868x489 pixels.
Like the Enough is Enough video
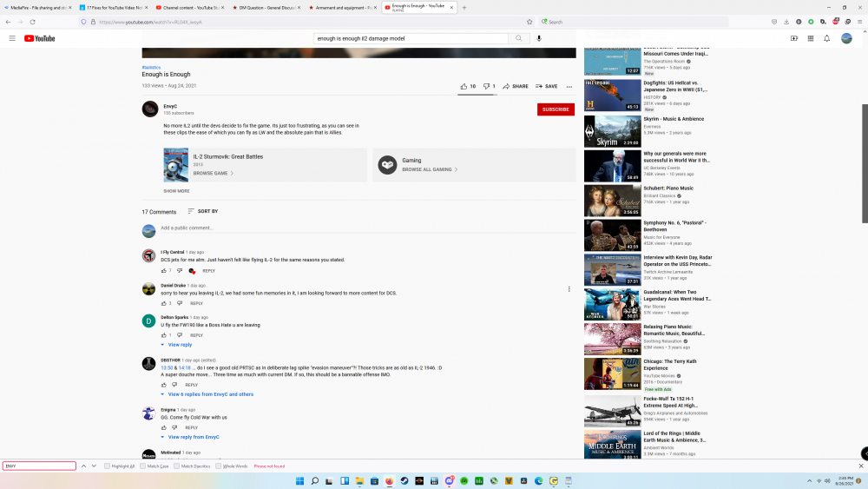pos(468,86)
